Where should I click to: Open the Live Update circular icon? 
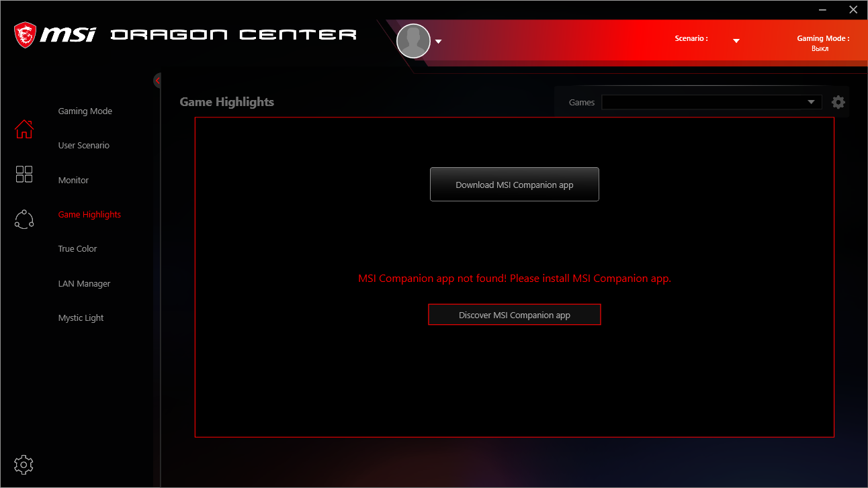pyautogui.click(x=24, y=219)
